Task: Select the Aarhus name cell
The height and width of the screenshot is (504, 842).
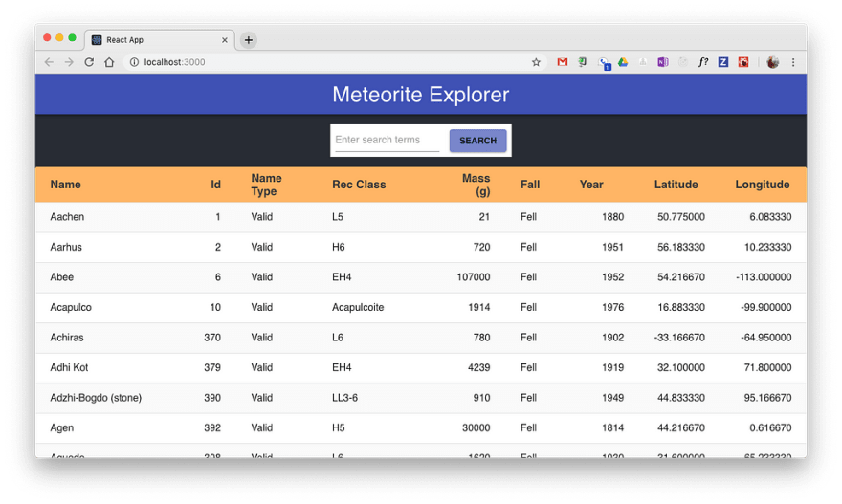Action: [66, 247]
